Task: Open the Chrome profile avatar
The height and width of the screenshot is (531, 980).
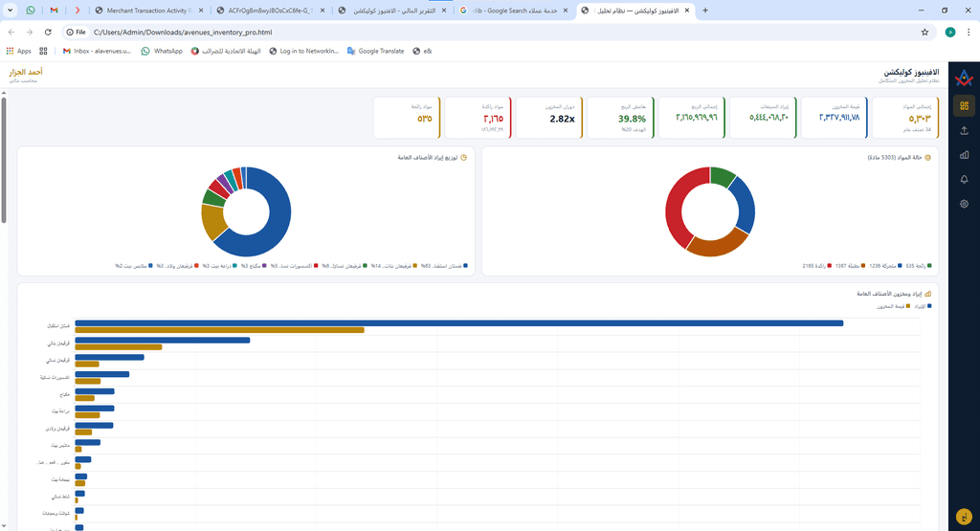Action: [x=950, y=32]
